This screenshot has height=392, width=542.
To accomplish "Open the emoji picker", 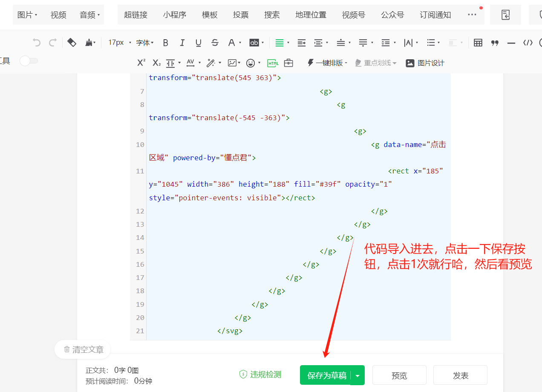I will pyautogui.click(x=251, y=63).
